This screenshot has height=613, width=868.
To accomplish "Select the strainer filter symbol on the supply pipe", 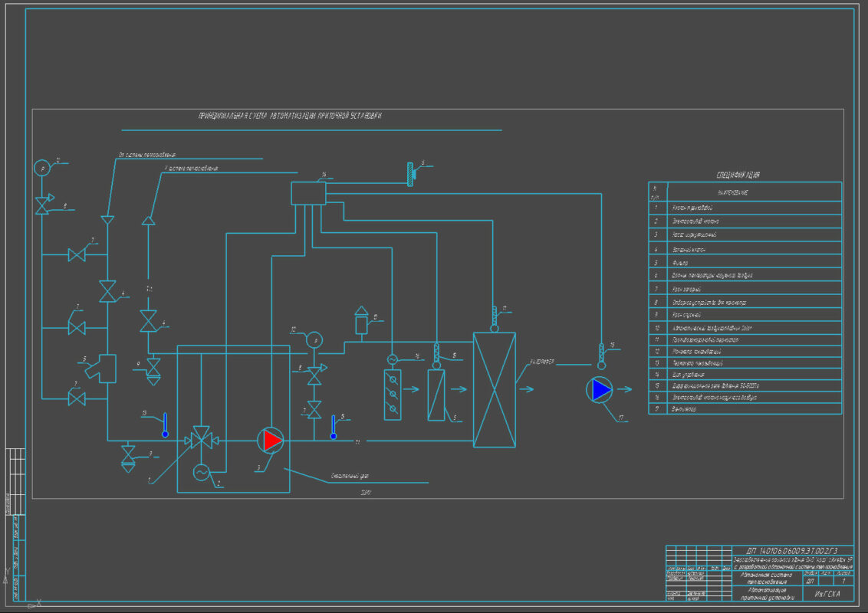I will click(x=102, y=369).
